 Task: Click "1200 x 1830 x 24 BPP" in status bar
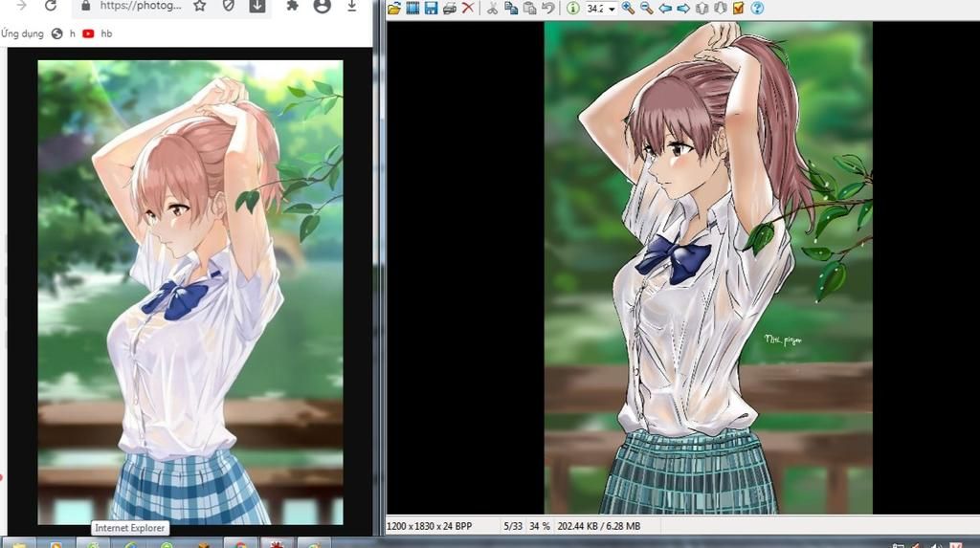point(430,526)
